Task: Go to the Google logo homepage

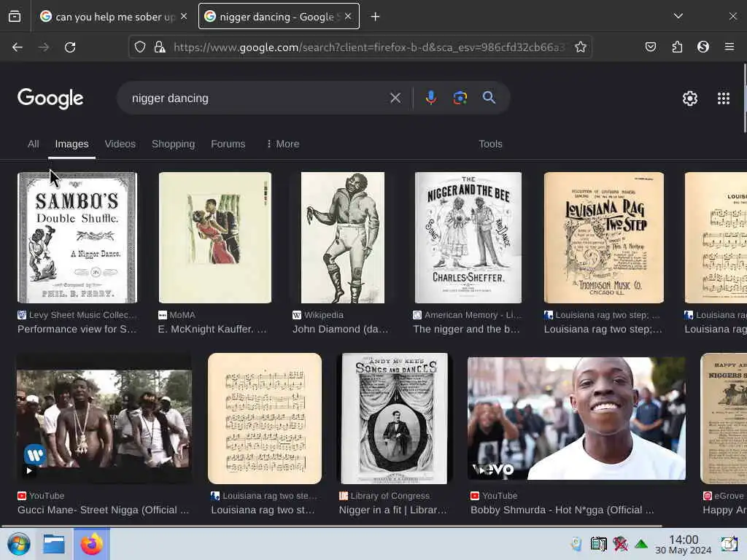Action: (x=50, y=98)
